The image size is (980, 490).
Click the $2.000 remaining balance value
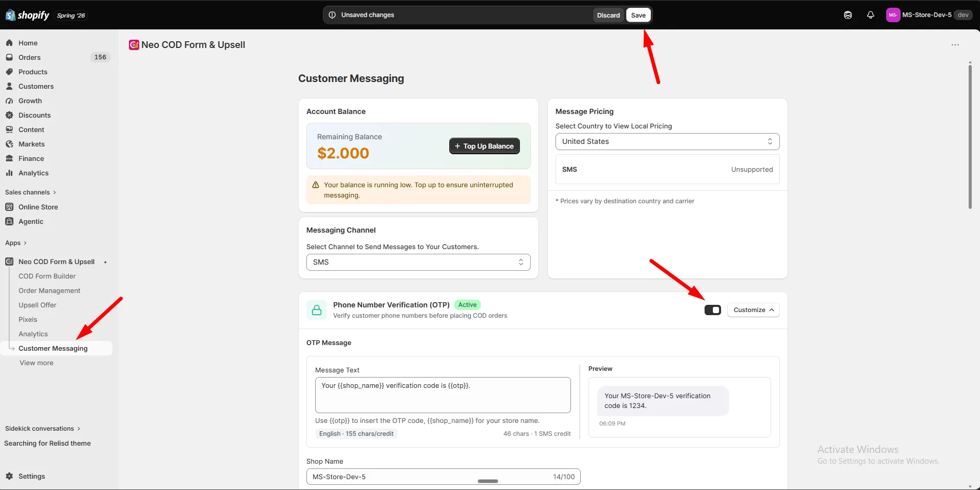[343, 153]
